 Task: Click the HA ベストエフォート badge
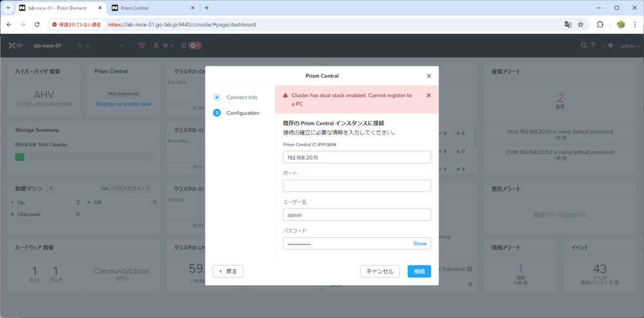(126, 189)
